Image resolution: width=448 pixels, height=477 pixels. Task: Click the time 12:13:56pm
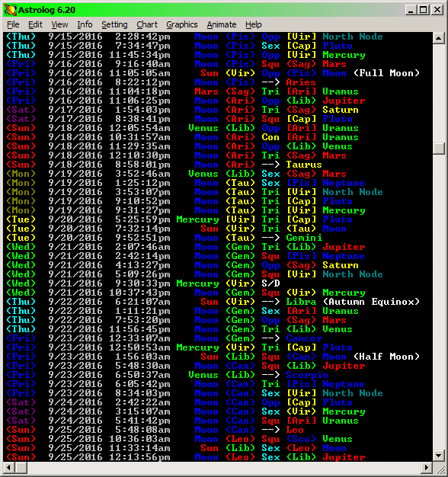[x=139, y=457]
